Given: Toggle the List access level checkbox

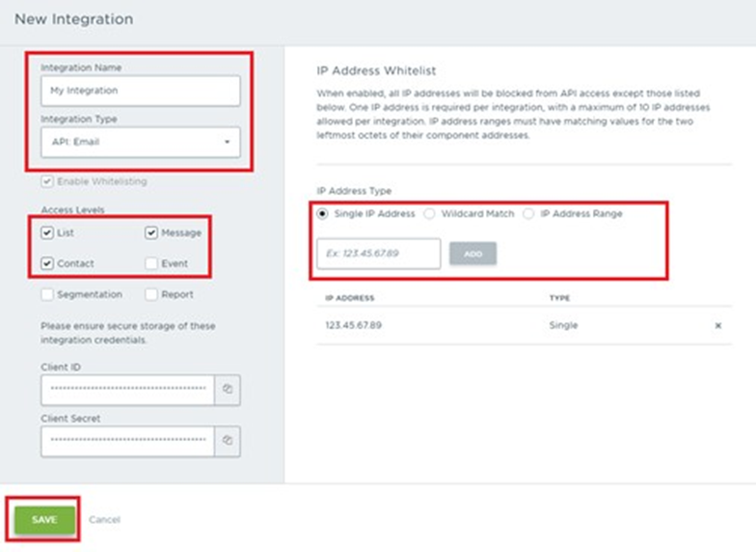Looking at the screenshot, I should [x=48, y=233].
